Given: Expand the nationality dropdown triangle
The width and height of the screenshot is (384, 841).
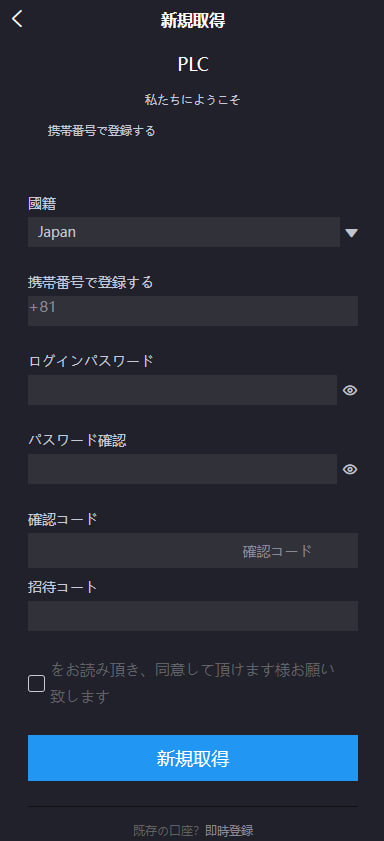Looking at the screenshot, I should [351, 233].
